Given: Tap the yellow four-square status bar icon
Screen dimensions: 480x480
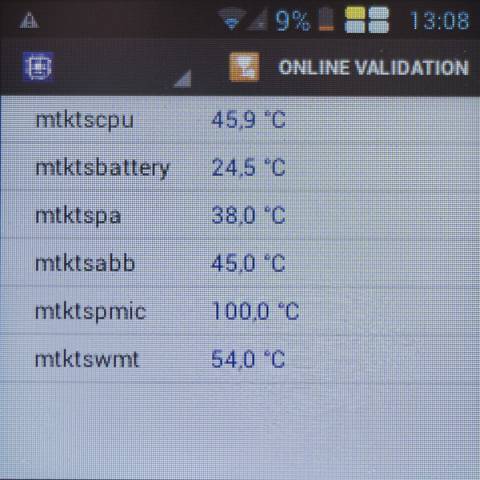Looking at the screenshot, I should pos(367,20).
